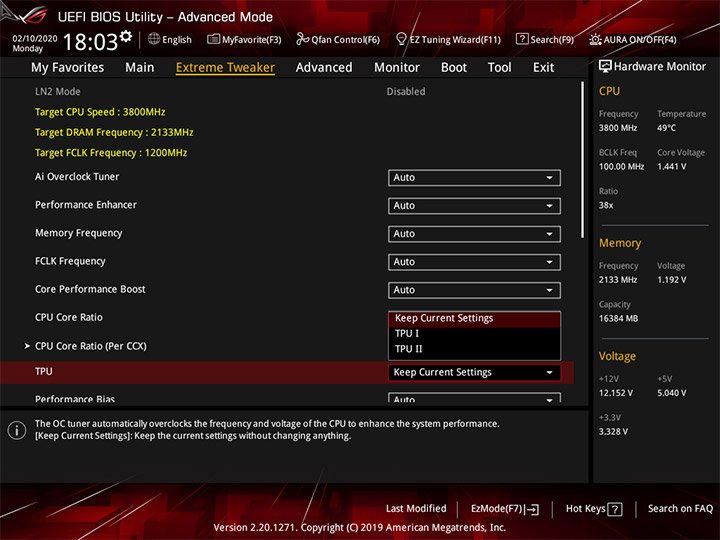
Task: Click the EZ Tuning Wizard(F11) label
Action: 455,39
